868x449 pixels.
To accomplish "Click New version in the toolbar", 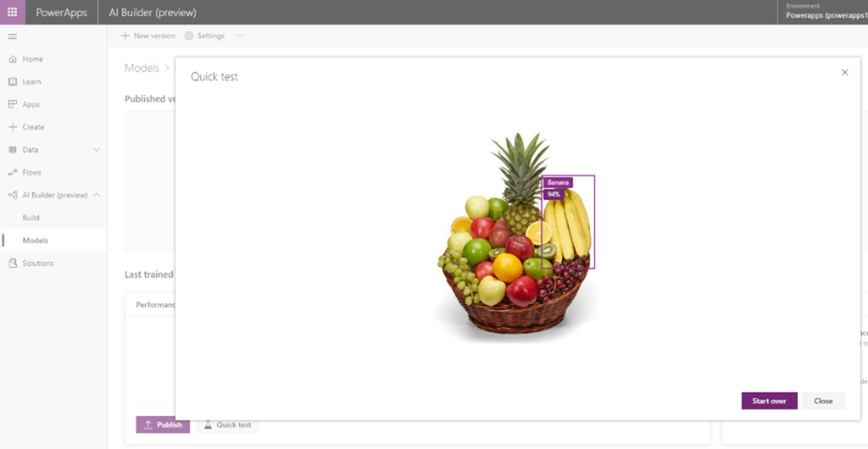I will click(147, 36).
